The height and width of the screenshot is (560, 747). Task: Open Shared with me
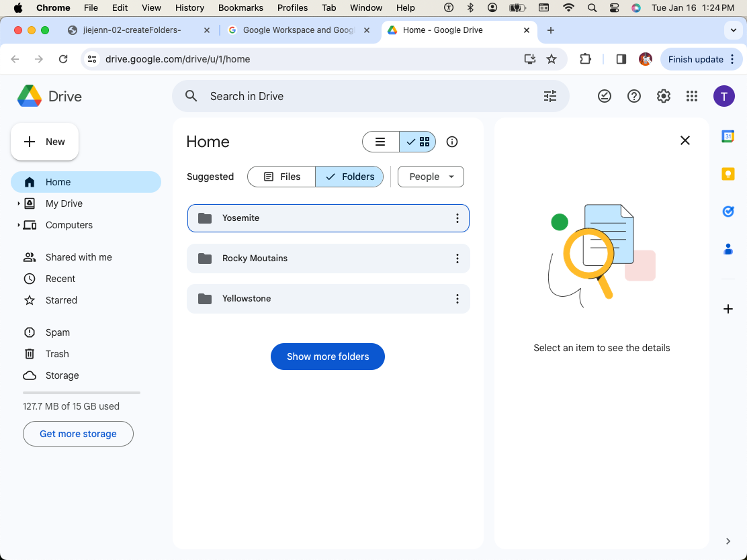86,257
